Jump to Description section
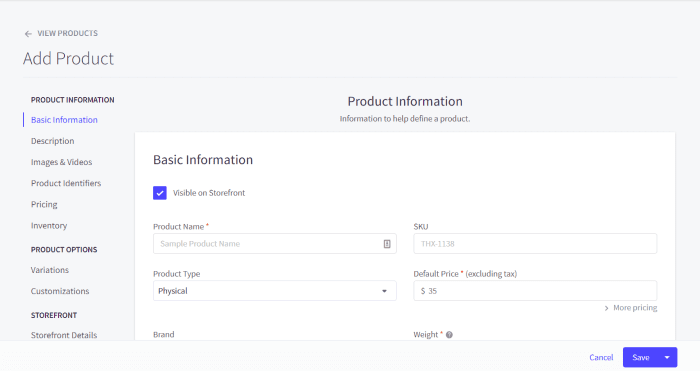 (x=53, y=141)
